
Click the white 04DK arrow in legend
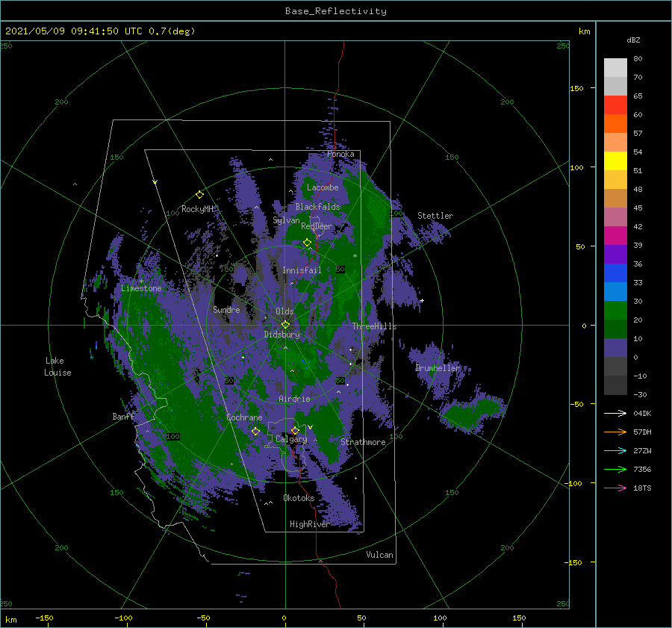coord(615,413)
